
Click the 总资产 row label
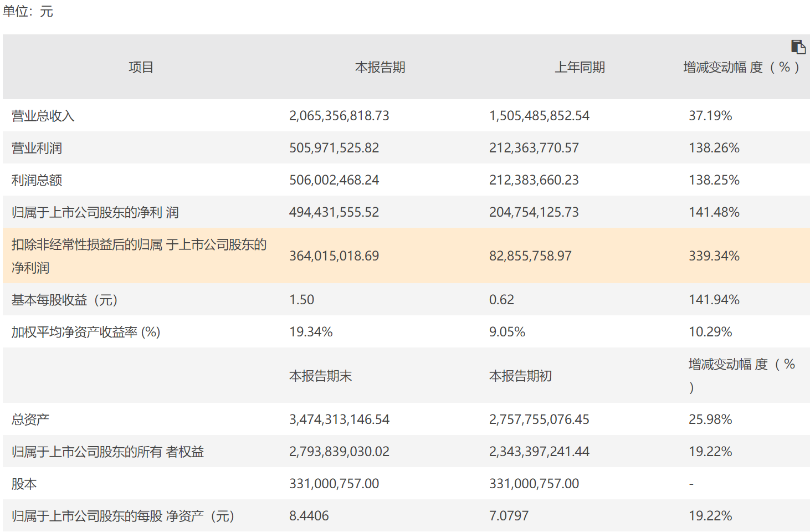pyautogui.click(x=30, y=420)
